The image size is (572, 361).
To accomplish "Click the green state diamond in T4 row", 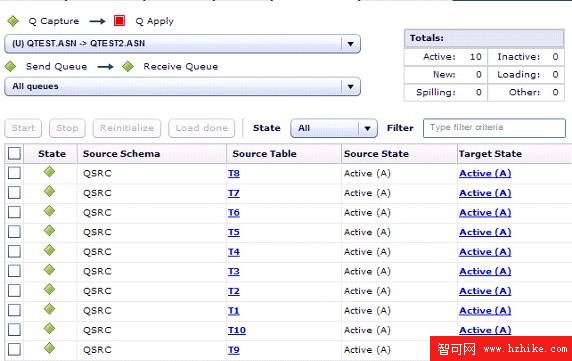I will pos(49,250).
